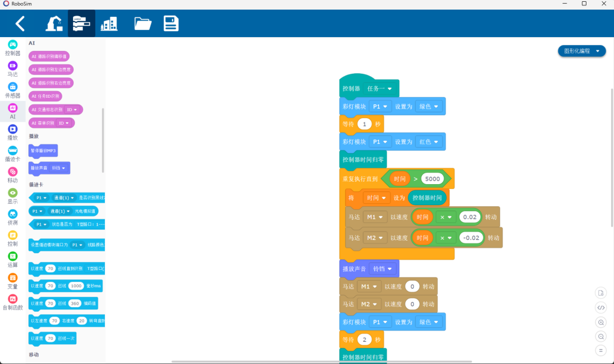614x364 pixels.
Task: Click the 控制器时间 reporter in the 将 block
Action: point(427,198)
